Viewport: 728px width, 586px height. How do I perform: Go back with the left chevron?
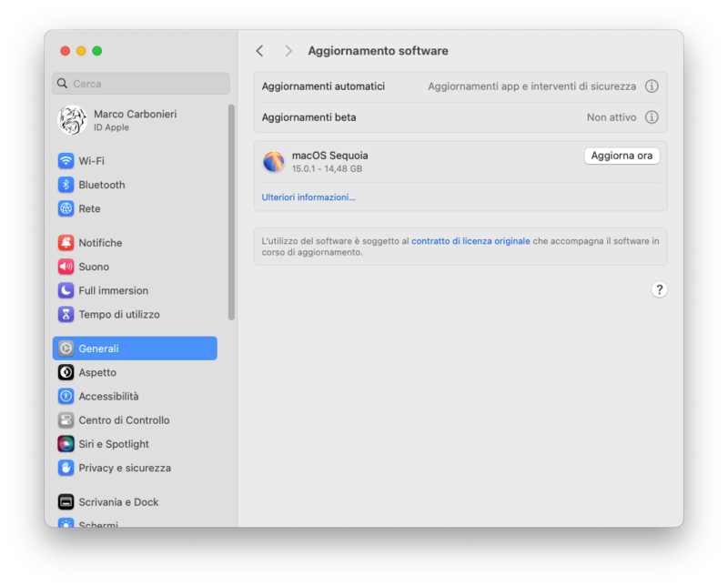(x=259, y=51)
